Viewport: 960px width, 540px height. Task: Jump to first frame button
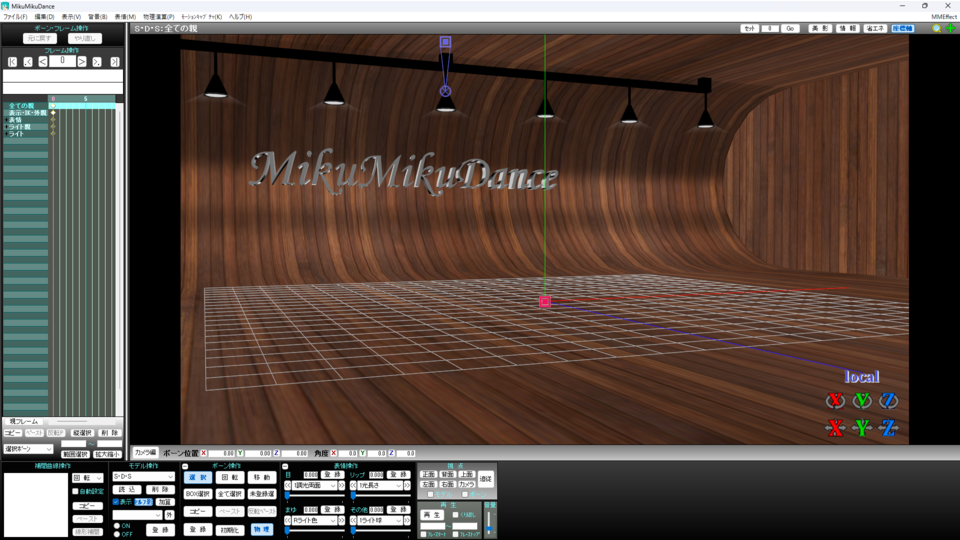coord(12,62)
